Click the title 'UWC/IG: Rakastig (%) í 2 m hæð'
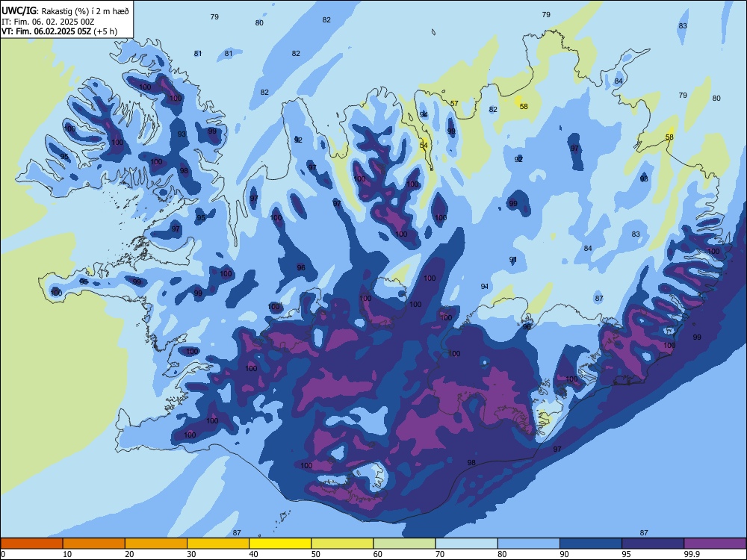 click(x=65, y=10)
